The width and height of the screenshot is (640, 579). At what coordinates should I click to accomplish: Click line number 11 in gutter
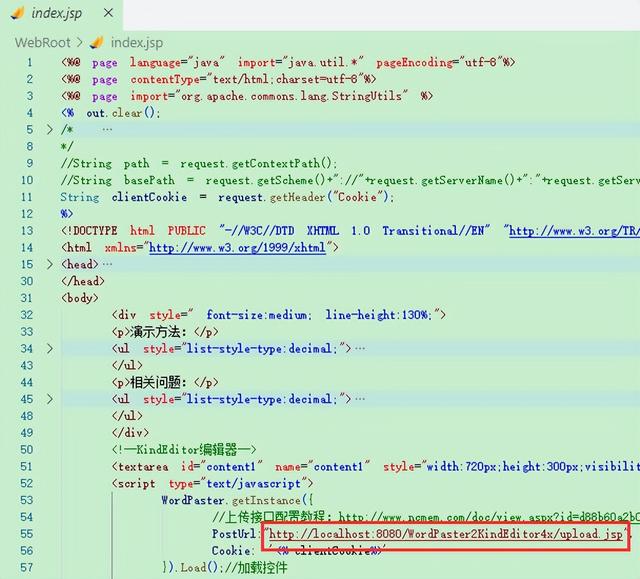27,197
